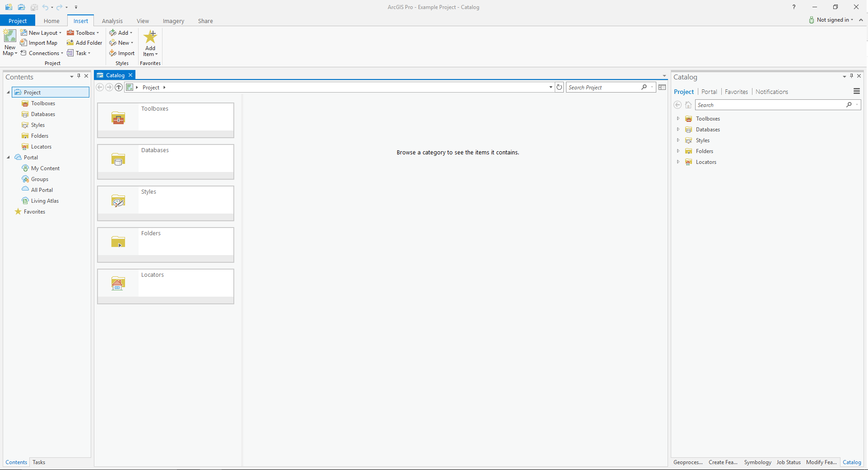Click the Undo icon in quick access

tap(45, 7)
